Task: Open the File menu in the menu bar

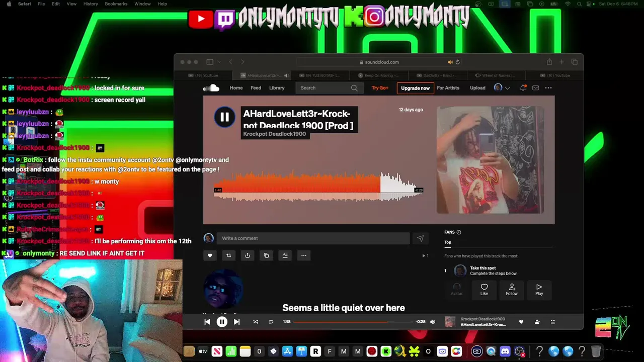Action: pyautogui.click(x=41, y=4)
